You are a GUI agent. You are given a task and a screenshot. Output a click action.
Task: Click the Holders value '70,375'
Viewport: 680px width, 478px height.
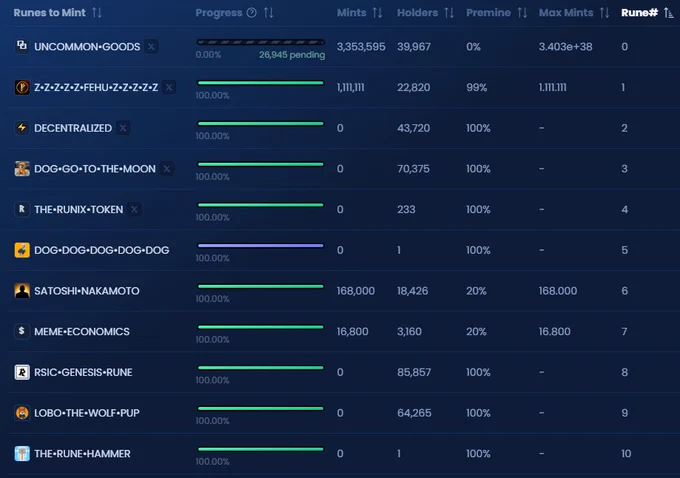coord(413,169)
